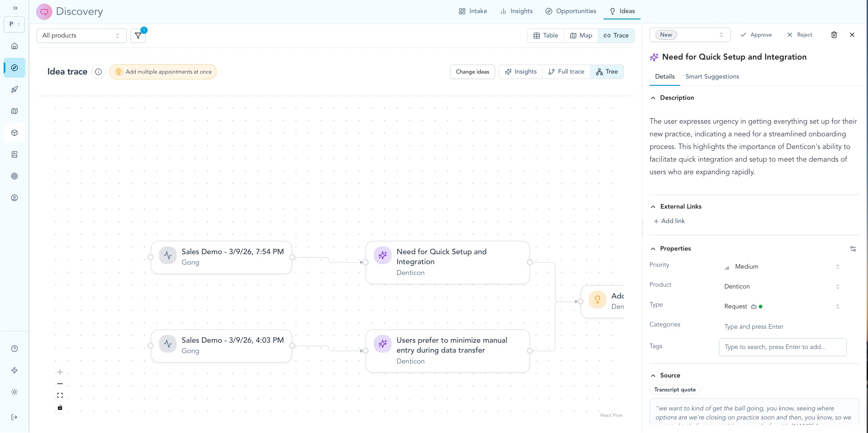The width and height of the screenshot is (868, 433).
Task: Open the All products dropdown
Action: click(x=81, y=36)
